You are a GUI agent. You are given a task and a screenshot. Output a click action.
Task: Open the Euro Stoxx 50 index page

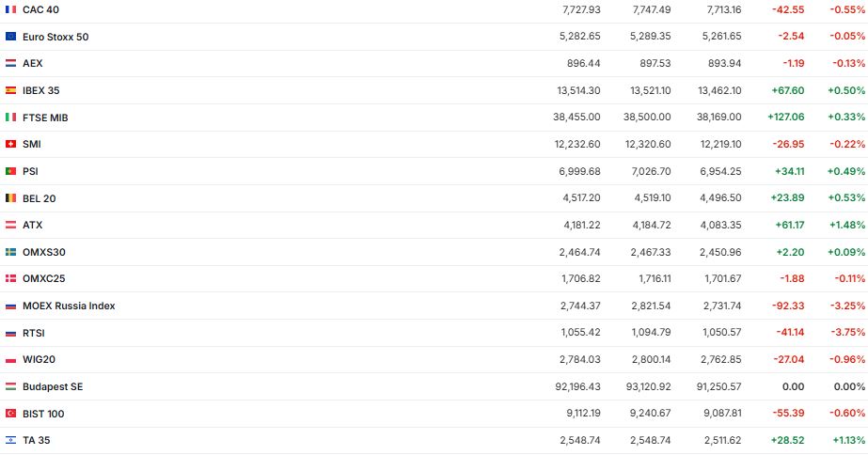tap(55, 37)
